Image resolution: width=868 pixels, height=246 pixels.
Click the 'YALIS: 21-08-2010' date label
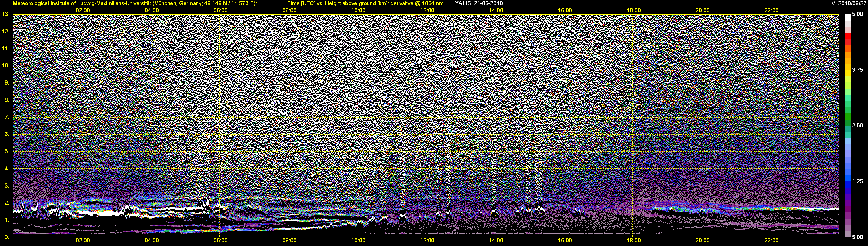(x=479, y=3)
